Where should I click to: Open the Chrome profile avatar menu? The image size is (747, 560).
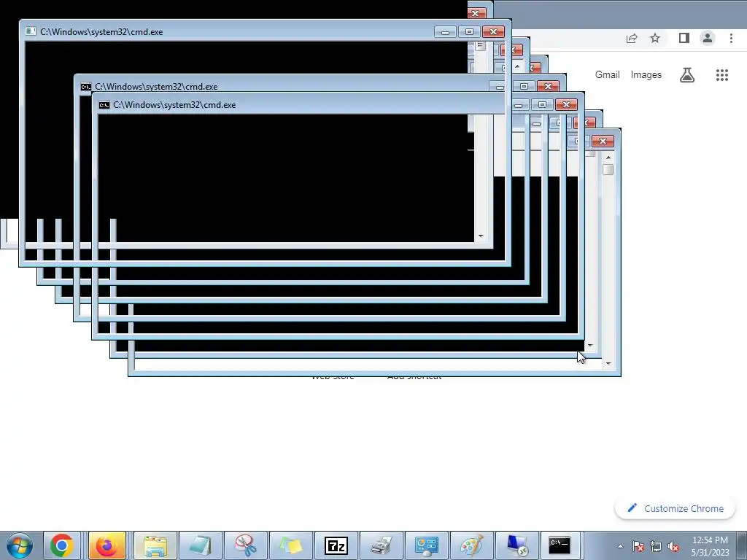[x=708, y=38]
